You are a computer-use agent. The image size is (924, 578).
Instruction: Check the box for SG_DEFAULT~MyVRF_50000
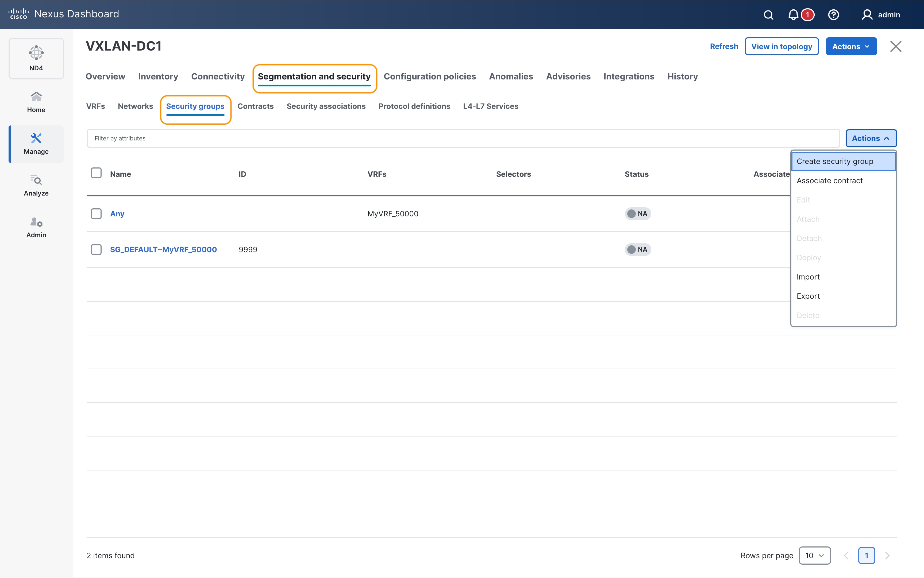(96, 250)
